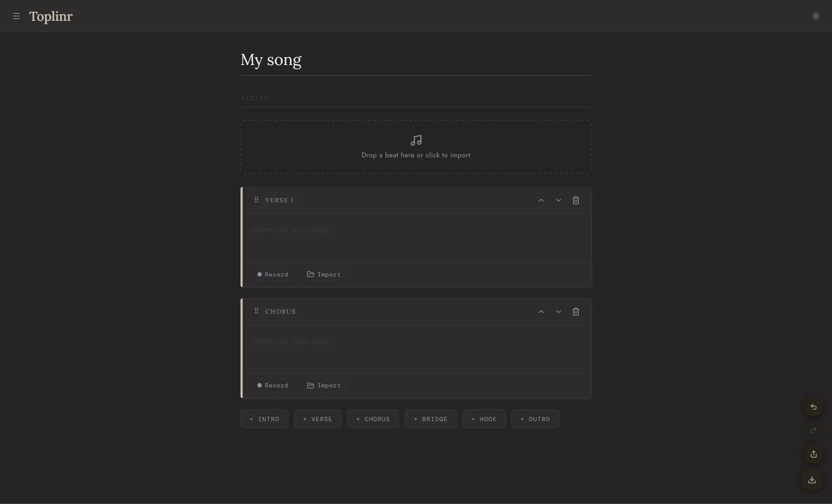Click the beat import drop zone
The width and height of the screenshot is (832, 504).
(x=416, y=147)
